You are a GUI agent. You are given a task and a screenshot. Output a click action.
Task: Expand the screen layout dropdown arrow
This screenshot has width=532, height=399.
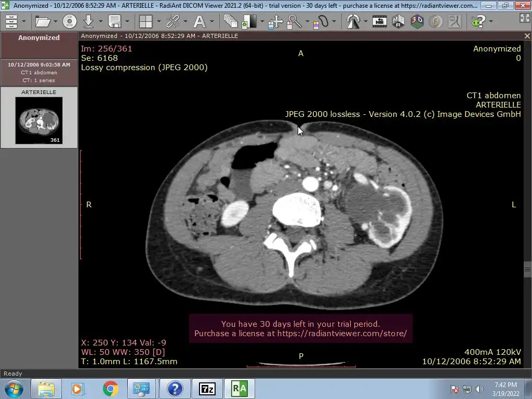[159, 21]
